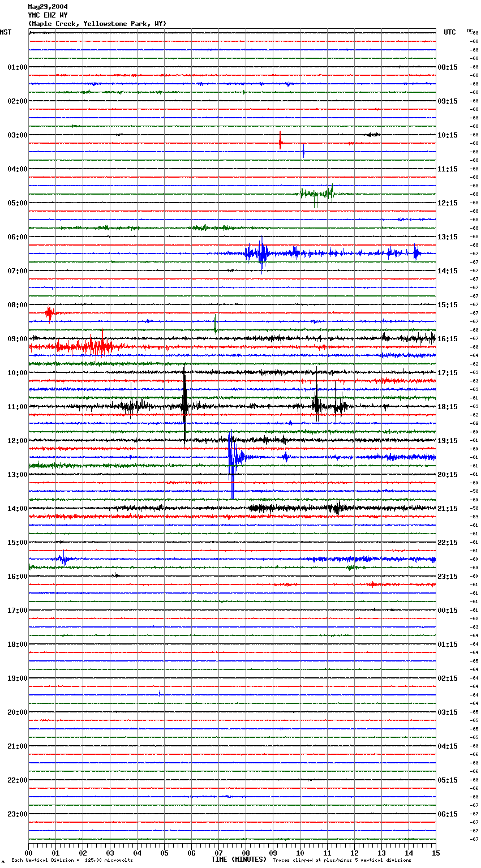Click minute 05 on the bottom time axis
This screenshot has height=868, width=481.
pyautogui.click(x=164, y=852)
